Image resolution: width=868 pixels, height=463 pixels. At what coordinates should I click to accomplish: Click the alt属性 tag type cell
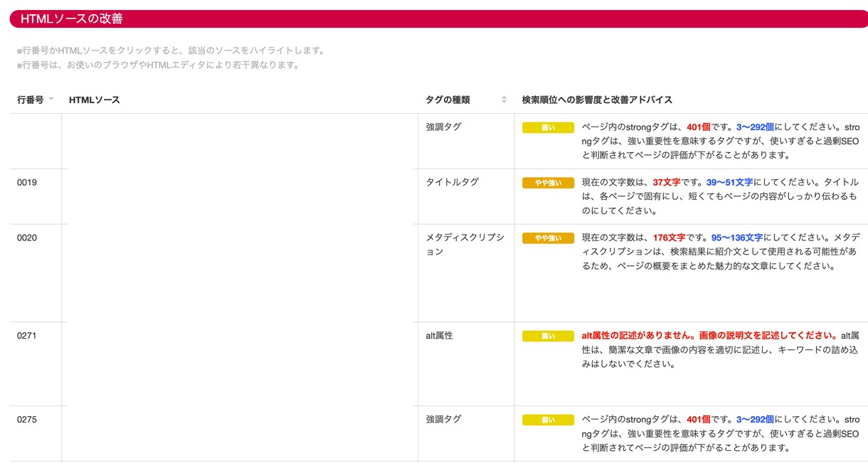tap(439, 336)
